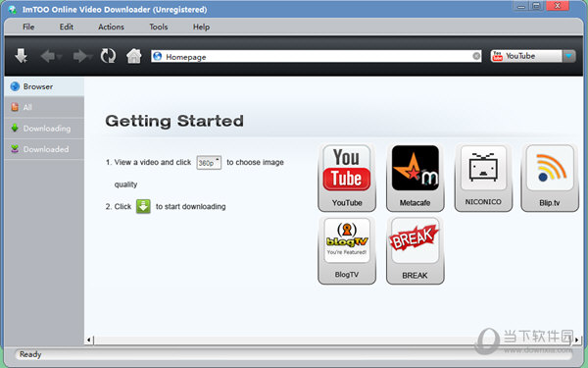Open the Actions menu

point(111,26)
